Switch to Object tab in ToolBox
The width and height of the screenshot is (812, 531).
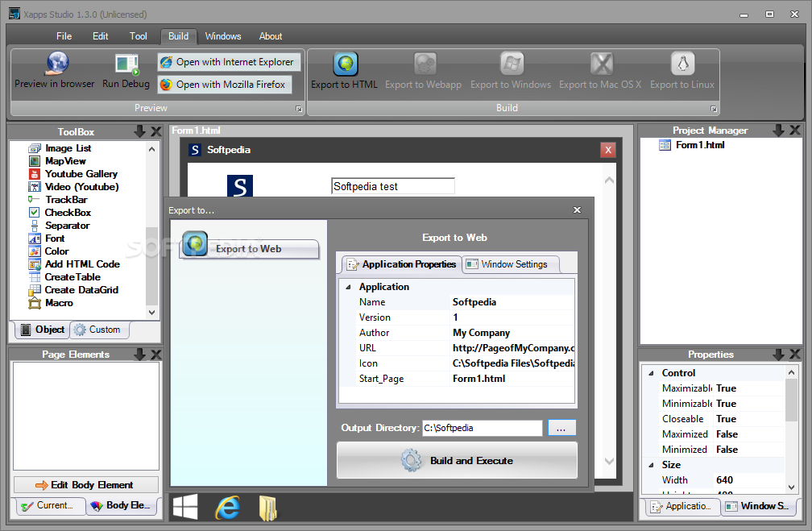click(43, 330)
